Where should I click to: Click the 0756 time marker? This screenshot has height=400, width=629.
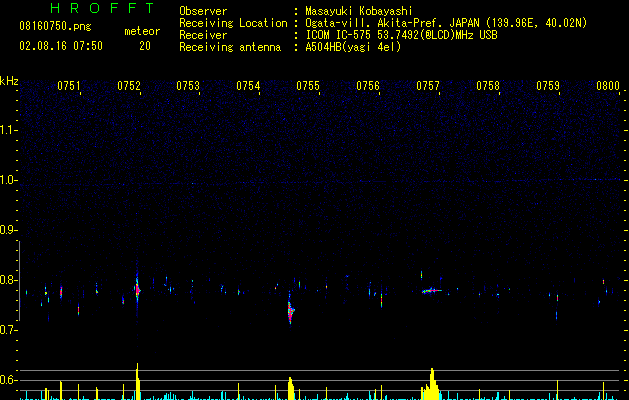tap(368, 85)
